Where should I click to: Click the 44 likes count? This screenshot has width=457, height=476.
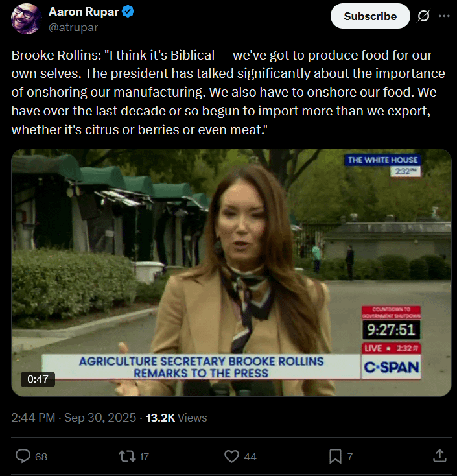(250, 457)
